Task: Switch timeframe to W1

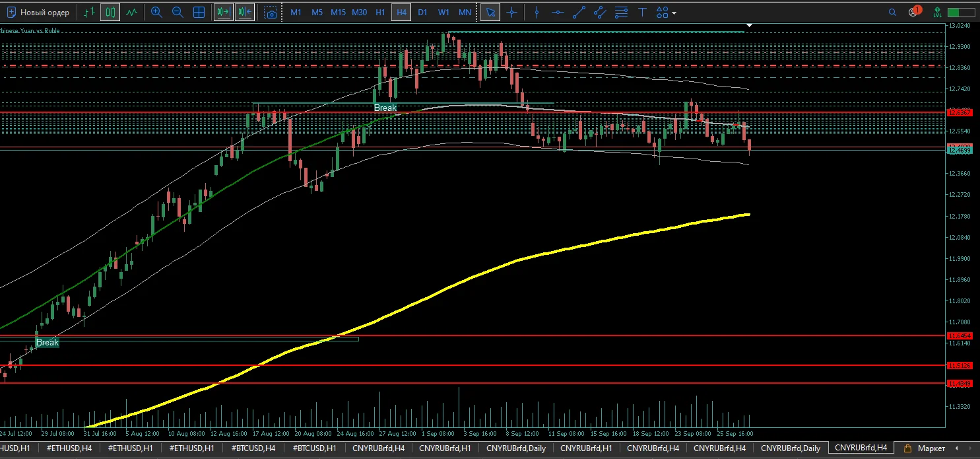Action: click(443, 12)
